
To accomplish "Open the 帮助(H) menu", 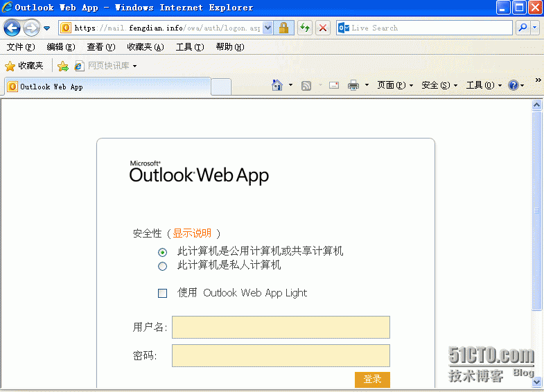I will [x=230, y=47].
